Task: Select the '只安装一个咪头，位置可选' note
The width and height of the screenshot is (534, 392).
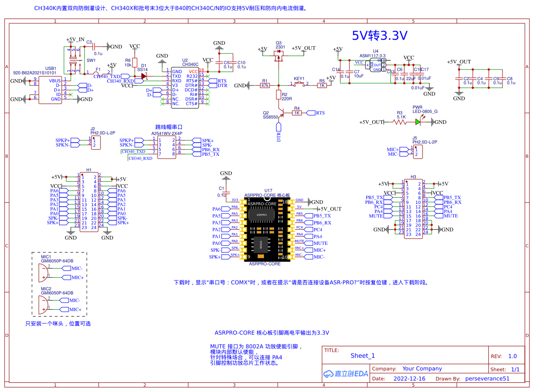Action: [58, 323]
